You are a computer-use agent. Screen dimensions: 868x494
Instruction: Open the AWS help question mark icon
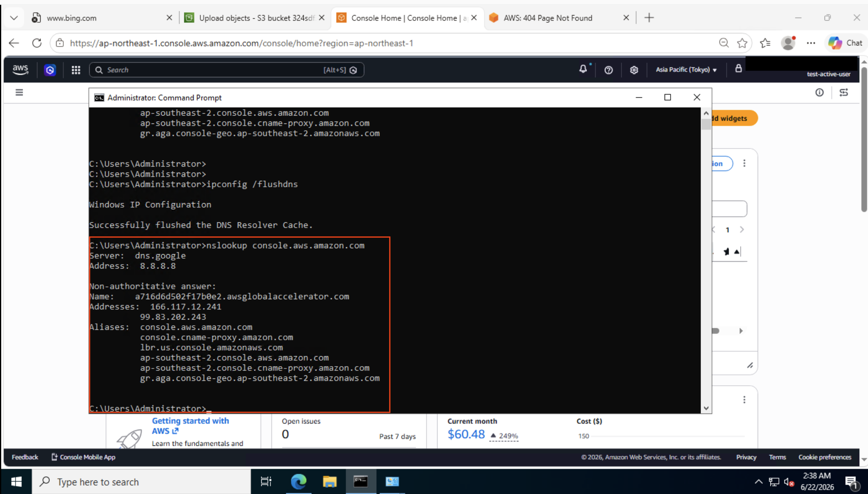(x=608, y=70)
